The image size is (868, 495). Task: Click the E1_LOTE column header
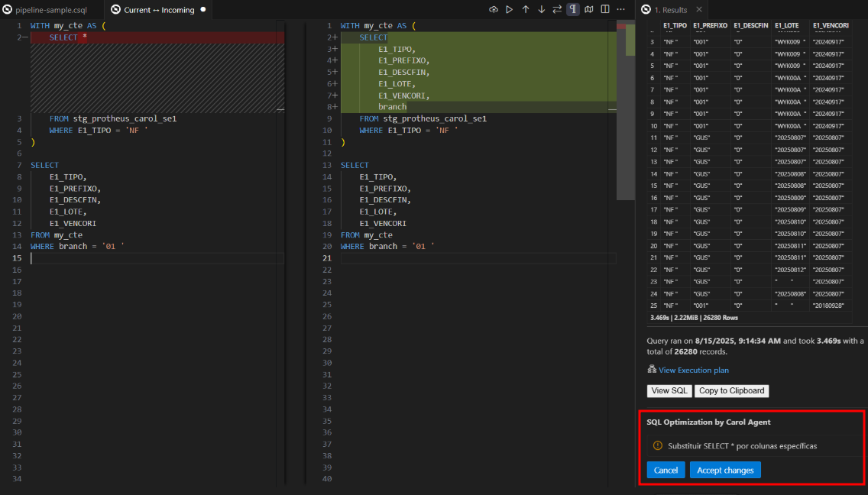click(787, 25)
